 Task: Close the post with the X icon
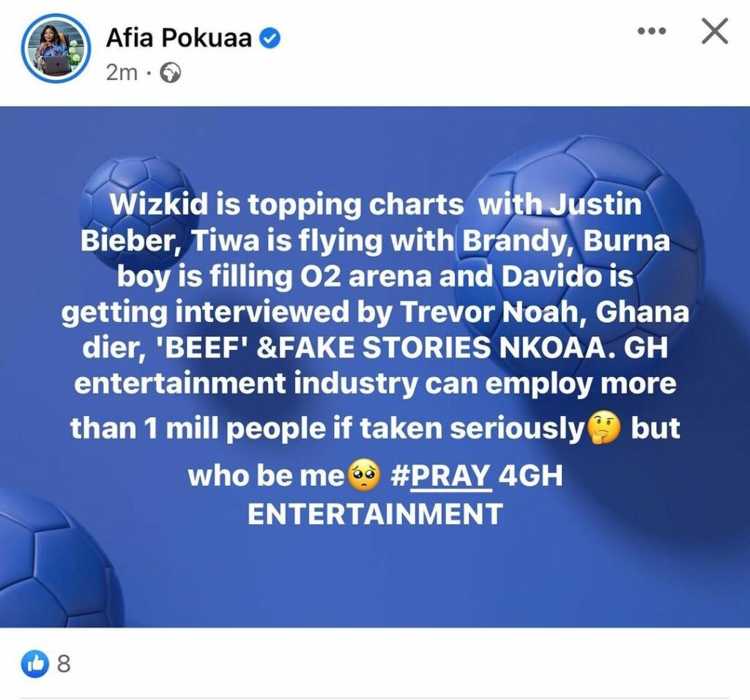click(x=715, y=31)
